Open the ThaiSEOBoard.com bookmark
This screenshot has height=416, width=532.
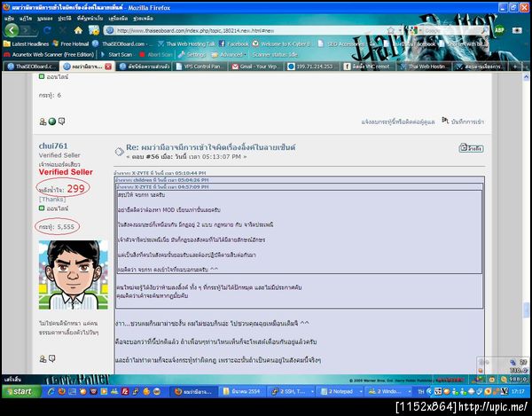(123, 43)
